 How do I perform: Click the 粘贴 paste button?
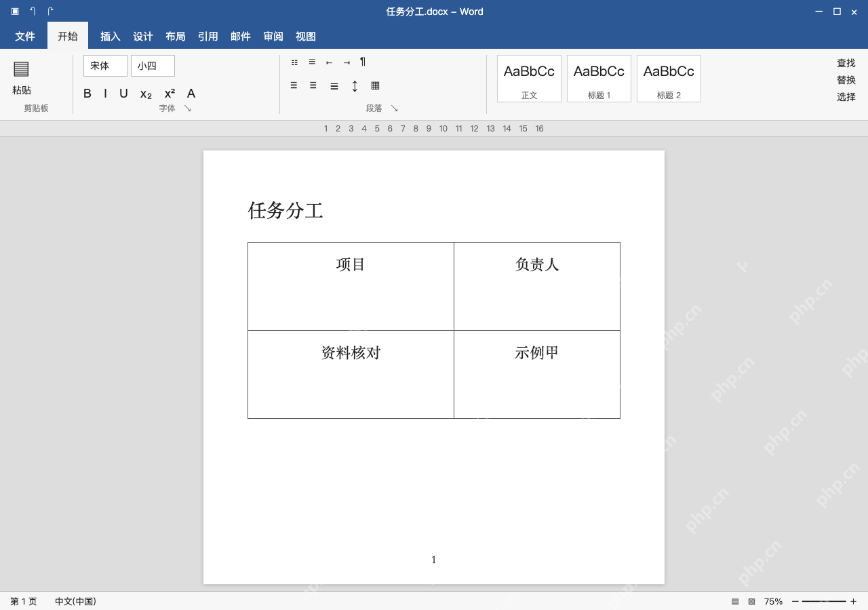coord(22,77)
